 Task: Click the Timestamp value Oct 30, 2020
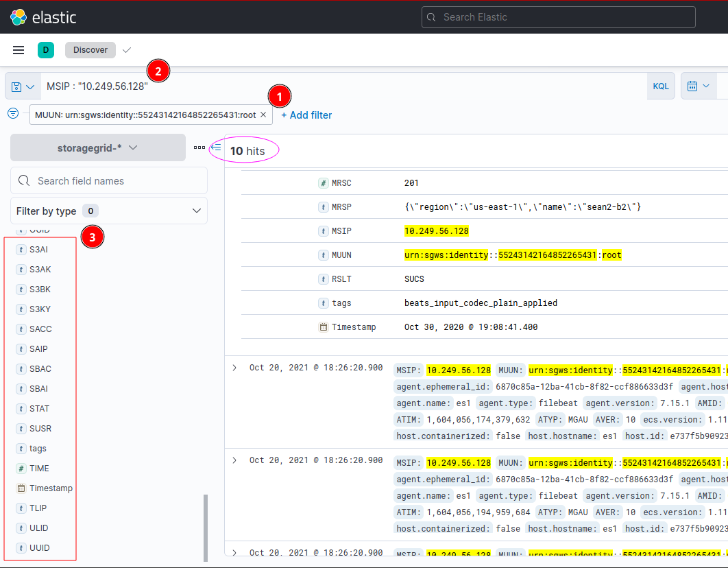tap(471, 327)
